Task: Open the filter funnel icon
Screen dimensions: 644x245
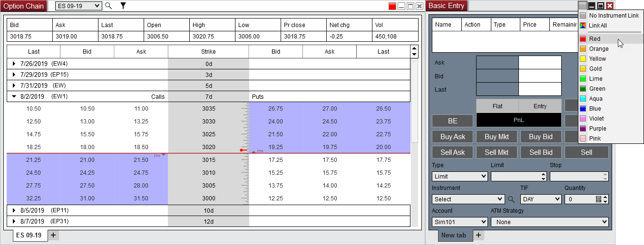Action: click(x=123, y=6)
